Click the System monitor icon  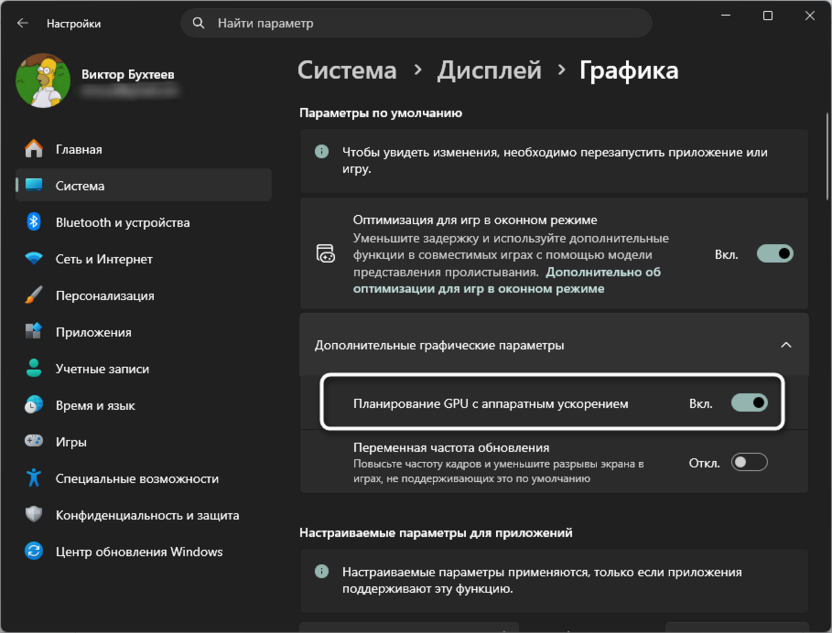pos(33,185)
